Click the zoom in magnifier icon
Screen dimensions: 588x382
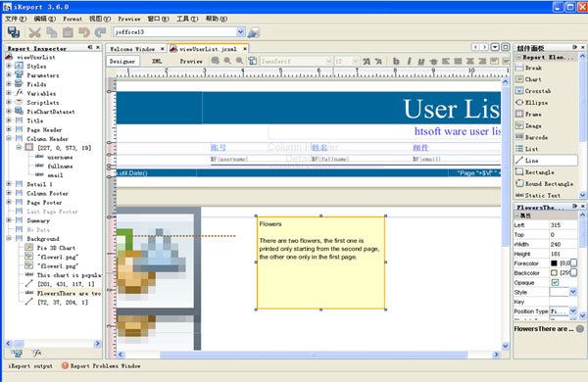pyautogui.click(x=227, y=61)
